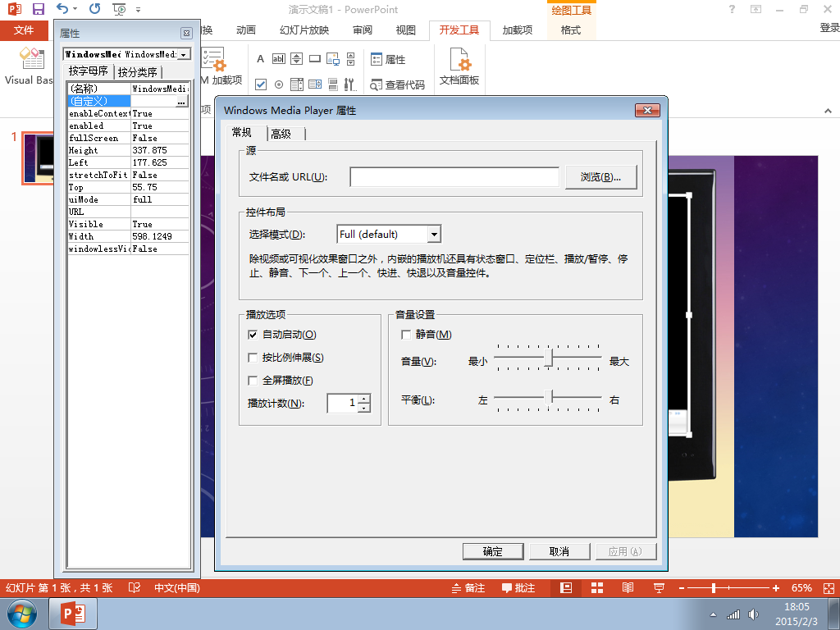The height and width of the screenshot is (630, 840).
Task: Increase 播放计数 play count spinner
Action: click(x=364, y=399)
